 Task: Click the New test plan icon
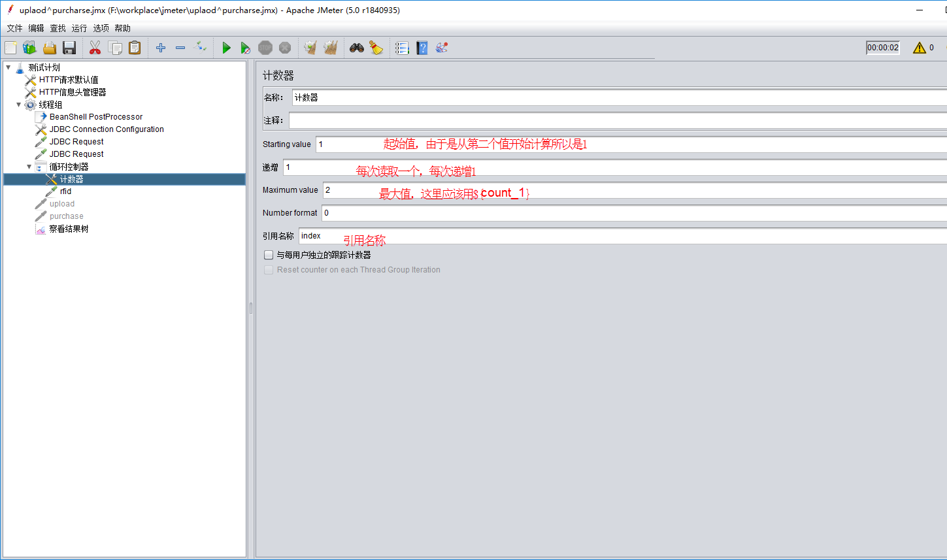[x=10, y=48]
